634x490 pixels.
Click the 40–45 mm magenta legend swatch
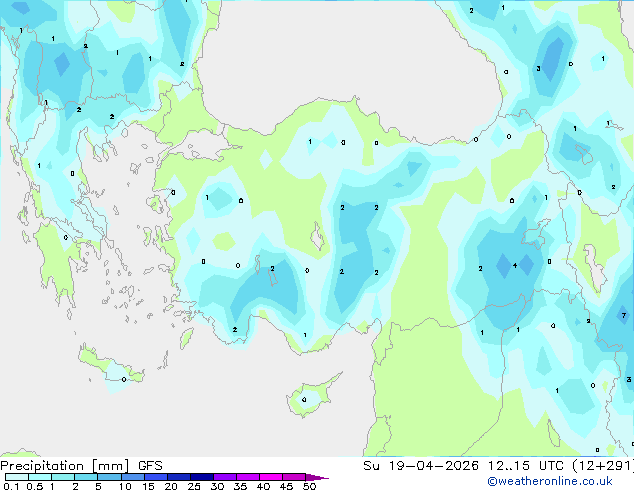point(271,477)
